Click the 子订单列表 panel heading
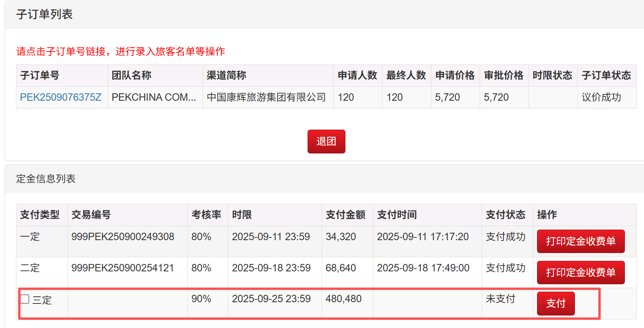The height and width of the screenshot is (328, 644). [x=44, y=14]
